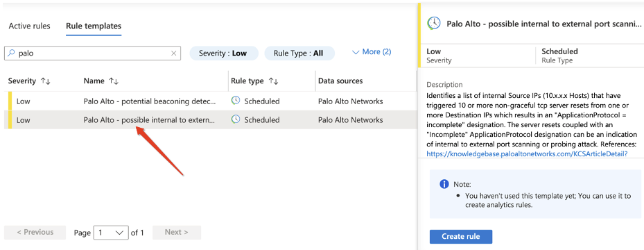
Task: Click the clock icon in details panel header
Action: click(x=434, y=24)
